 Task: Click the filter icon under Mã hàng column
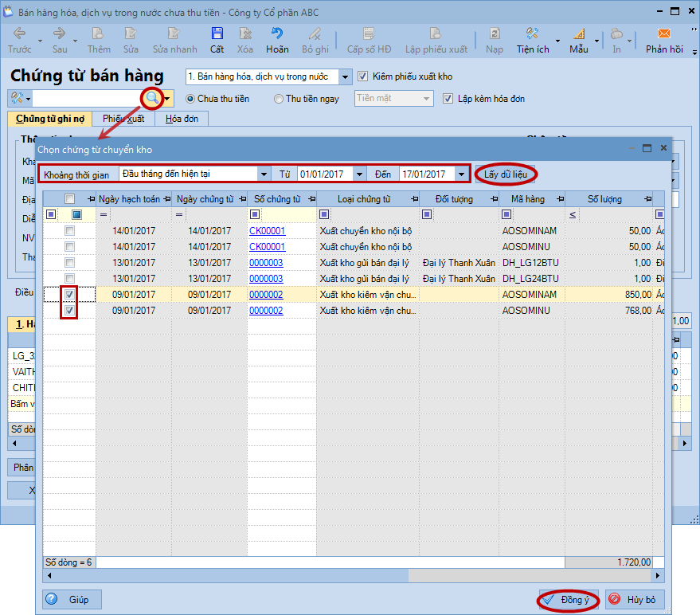pos(506,214)
